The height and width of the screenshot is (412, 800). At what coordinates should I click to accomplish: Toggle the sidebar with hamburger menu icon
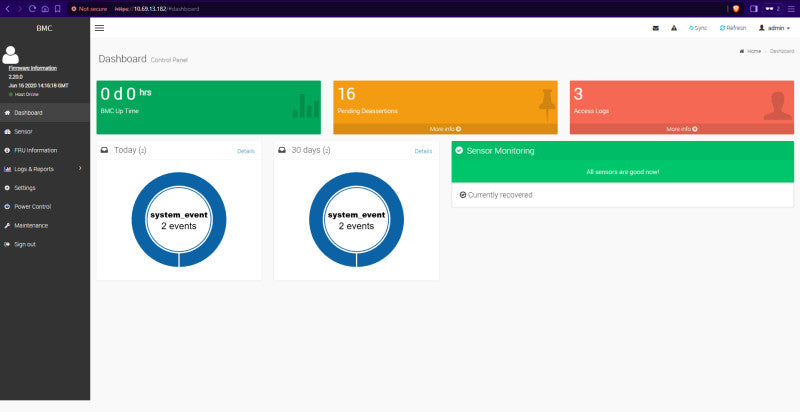point(99,28)
